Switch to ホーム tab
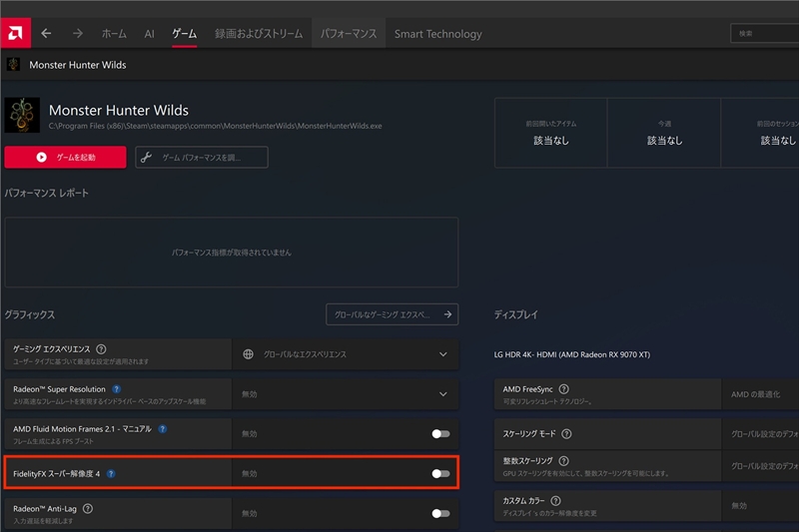The image size is (799, 532). (114, 34)
